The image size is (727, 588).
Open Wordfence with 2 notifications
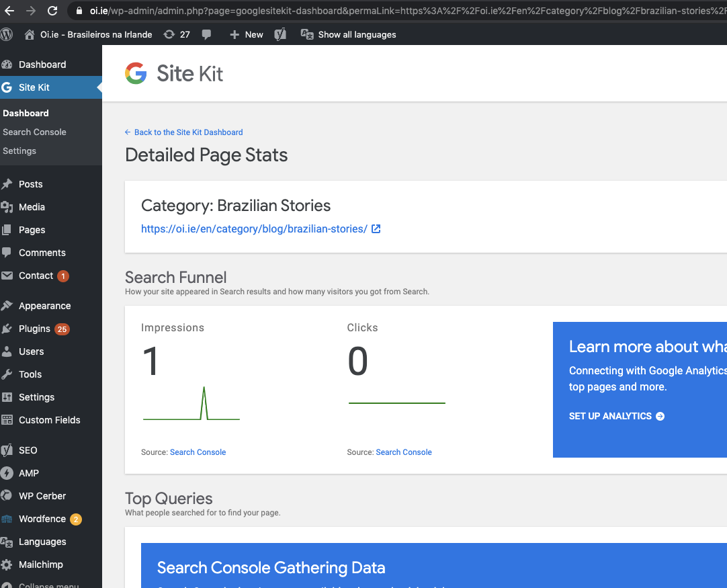click(51, 519)
